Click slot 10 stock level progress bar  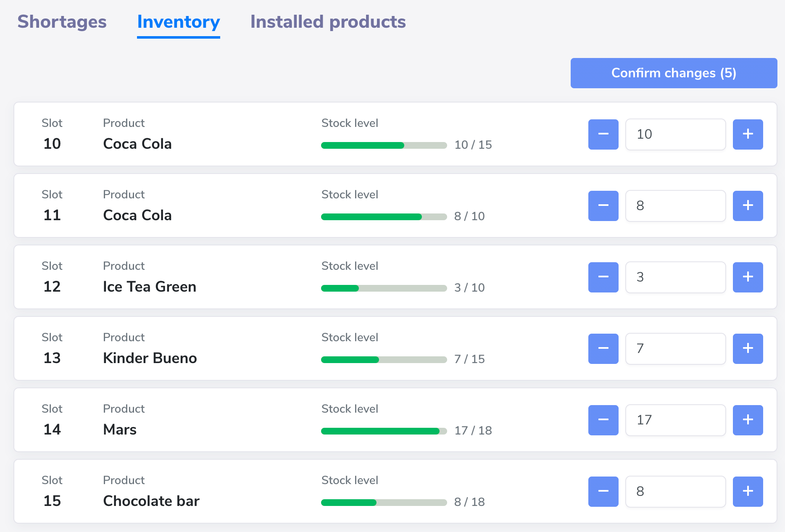pyautogui.click(x=384, y=145)
